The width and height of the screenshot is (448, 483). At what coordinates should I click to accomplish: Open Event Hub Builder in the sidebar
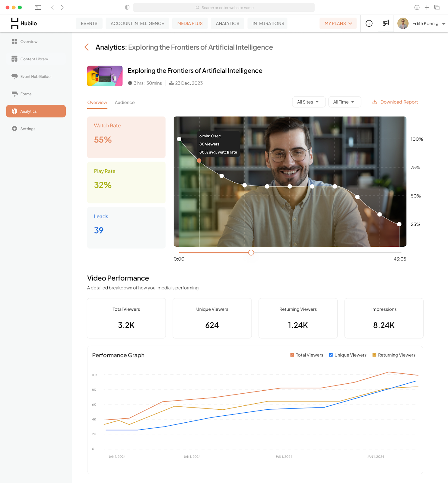tap(36, 76)
